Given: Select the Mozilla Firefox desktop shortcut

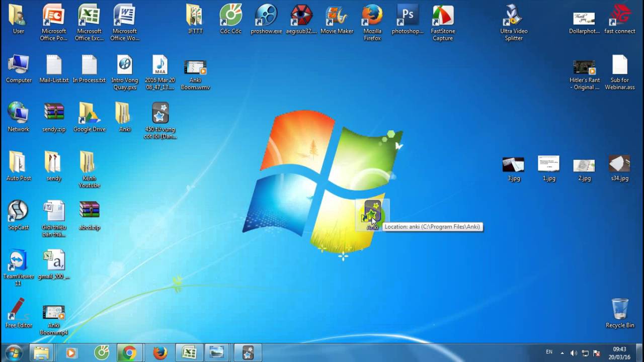Looking at the screenshot, I should click(372, 23).
